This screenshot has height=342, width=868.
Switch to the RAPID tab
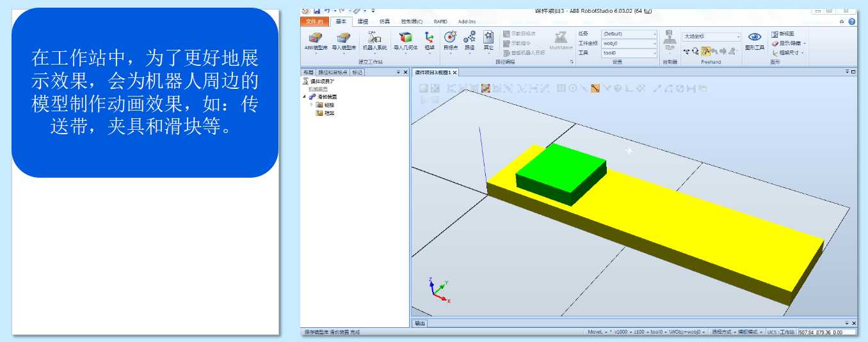(440, 22)
